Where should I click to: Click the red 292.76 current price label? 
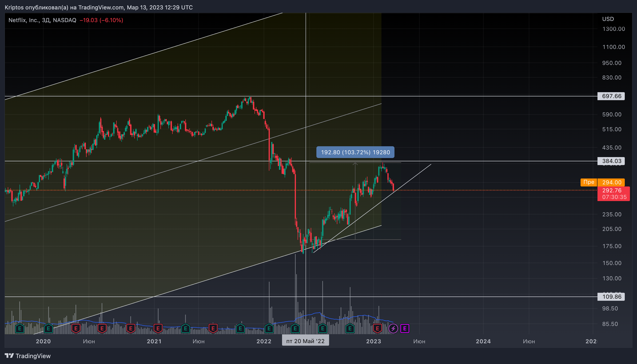point(612,190)
